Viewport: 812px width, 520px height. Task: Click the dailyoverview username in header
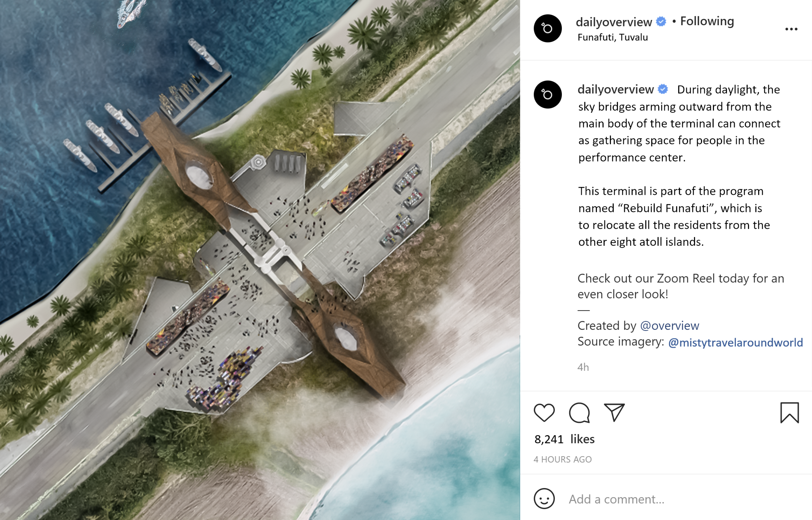(614, 22)
